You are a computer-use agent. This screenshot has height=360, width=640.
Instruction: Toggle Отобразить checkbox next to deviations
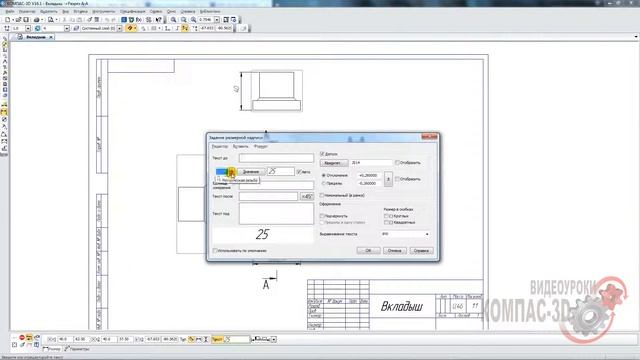[x=397, y=179]
